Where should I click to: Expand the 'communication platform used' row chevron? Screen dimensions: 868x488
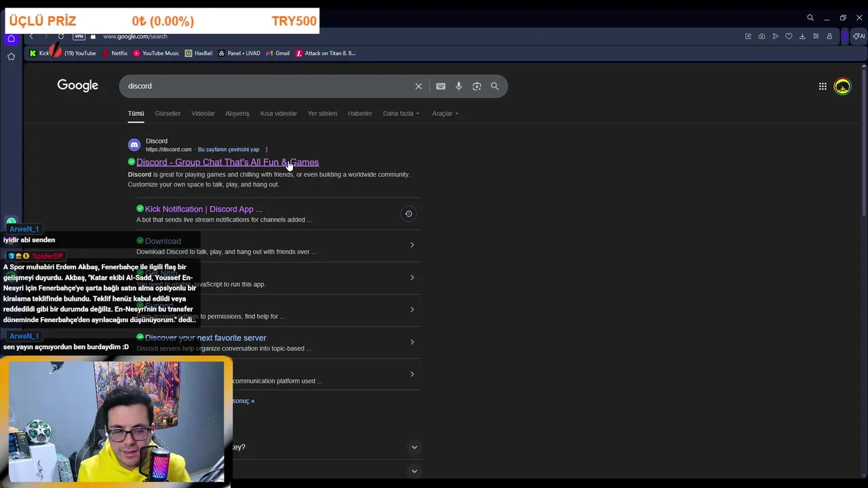tap(412, 374)
